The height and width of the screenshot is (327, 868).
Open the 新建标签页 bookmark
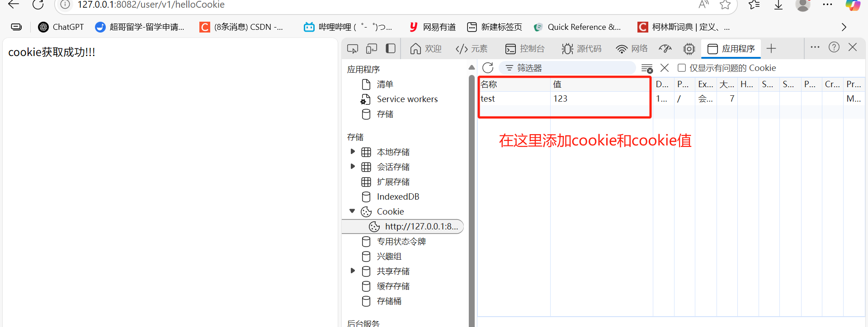495,27
